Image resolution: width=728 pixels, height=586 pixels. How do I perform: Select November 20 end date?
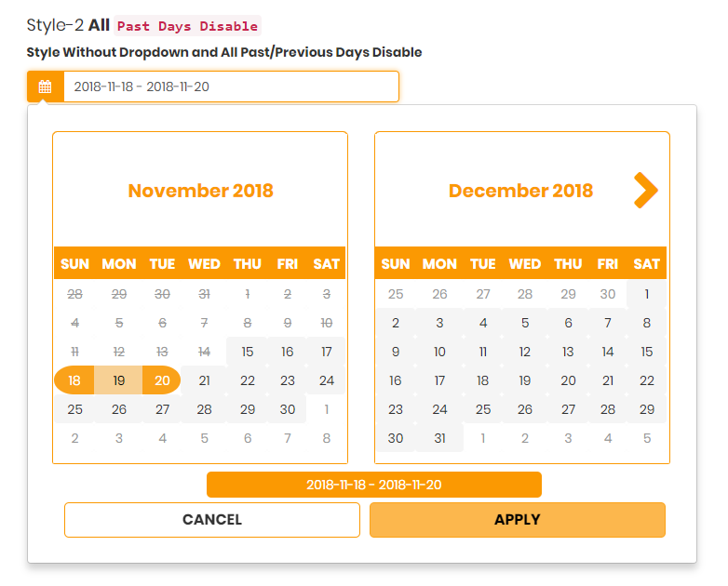(162, 380)
